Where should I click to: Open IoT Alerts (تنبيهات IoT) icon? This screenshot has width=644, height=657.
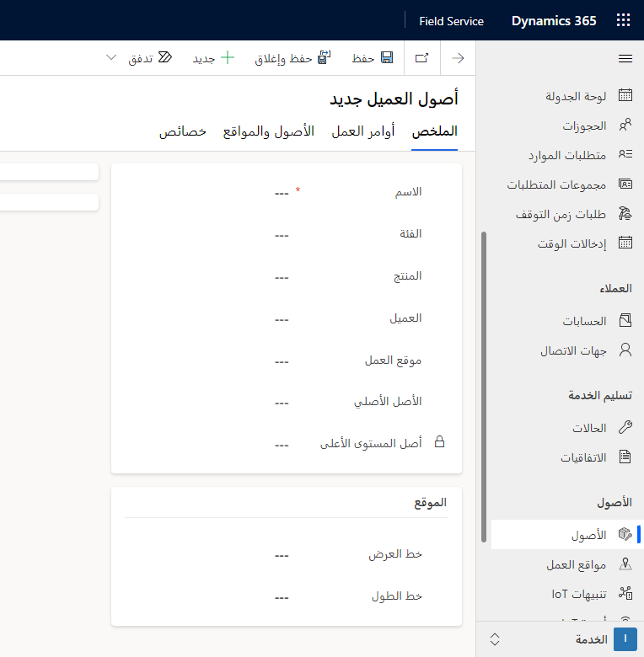(x=625, y=593)
